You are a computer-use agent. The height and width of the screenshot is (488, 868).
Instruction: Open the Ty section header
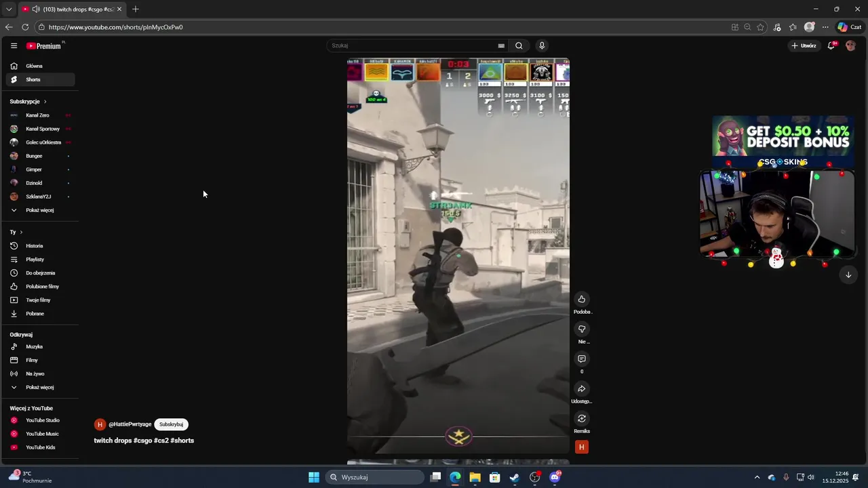16,232
